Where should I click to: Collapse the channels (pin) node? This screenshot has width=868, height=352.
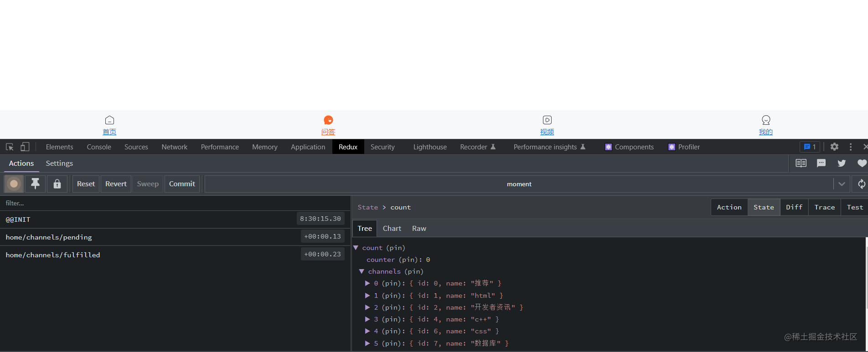coord(362,271)
